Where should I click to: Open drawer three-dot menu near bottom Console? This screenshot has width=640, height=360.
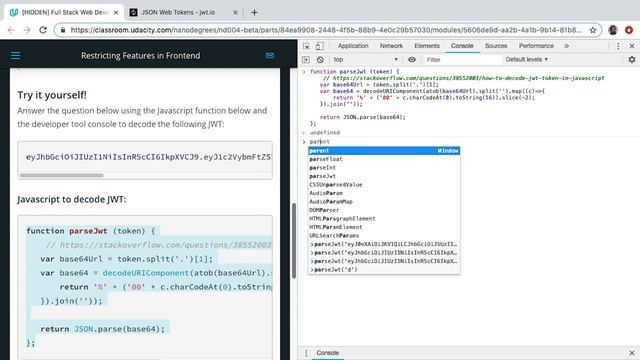[x=306, y=353]
